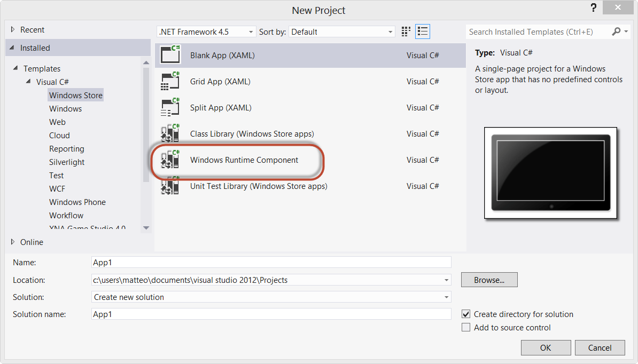Expand the Recent section
Screen dimensions: 638x364
click(13, 29)
